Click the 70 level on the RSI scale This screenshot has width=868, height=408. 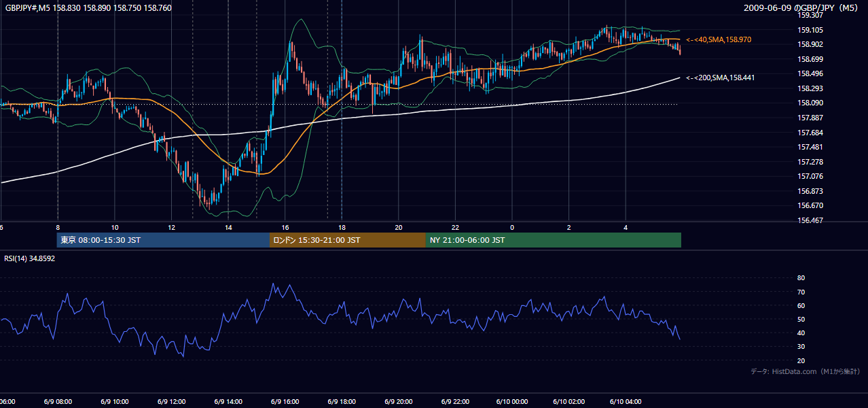click(x=801, y=292)
